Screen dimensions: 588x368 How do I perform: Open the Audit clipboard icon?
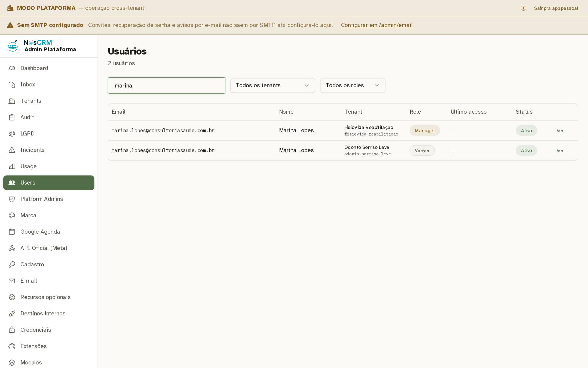coord(12,117)
